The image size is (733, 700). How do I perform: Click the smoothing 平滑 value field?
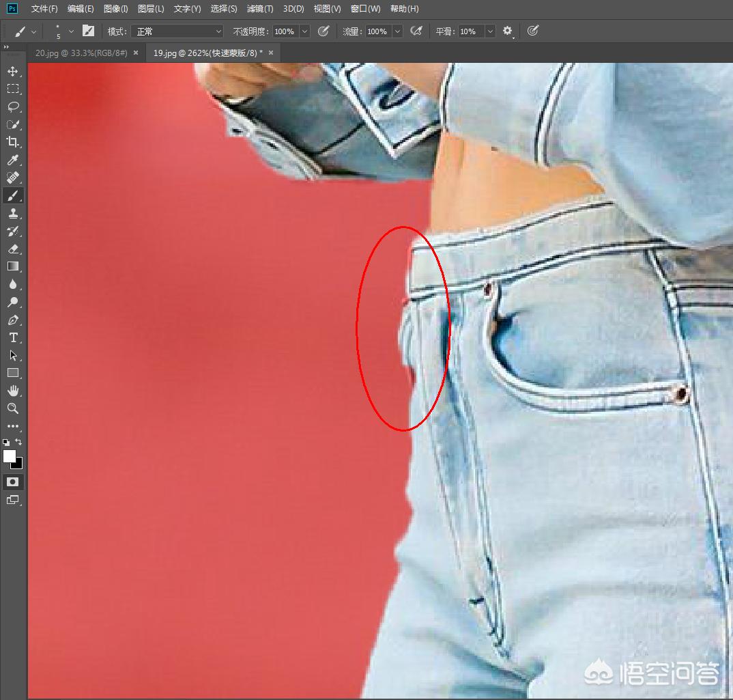468,31
